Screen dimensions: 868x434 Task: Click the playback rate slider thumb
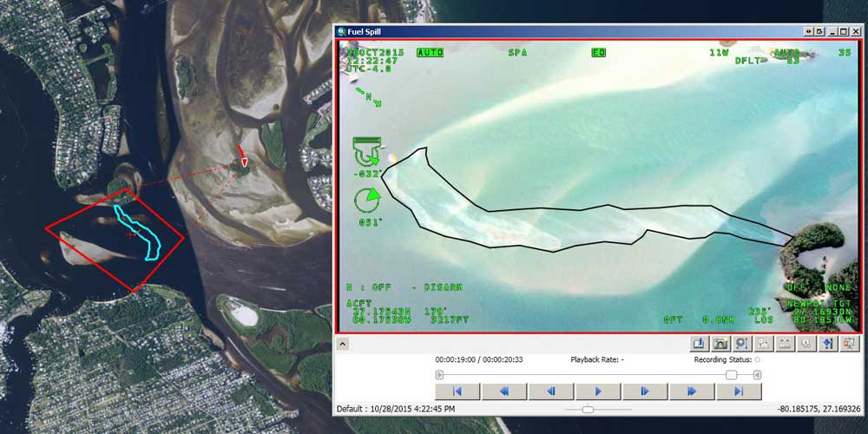click(x=588, y=409)
